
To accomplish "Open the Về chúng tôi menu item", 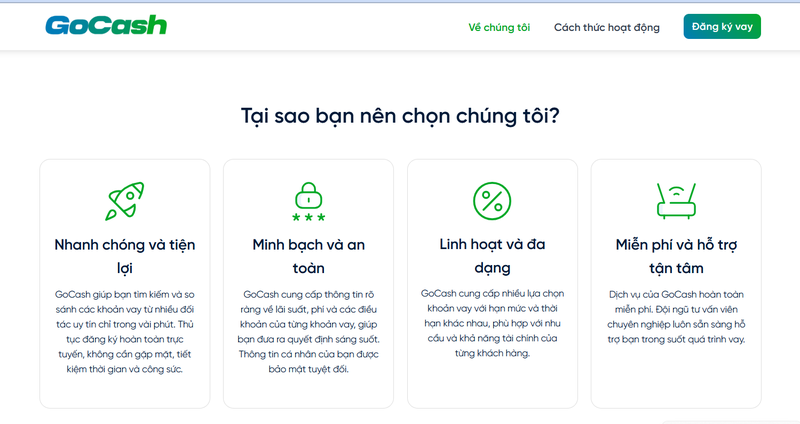I will coord(499,28).
